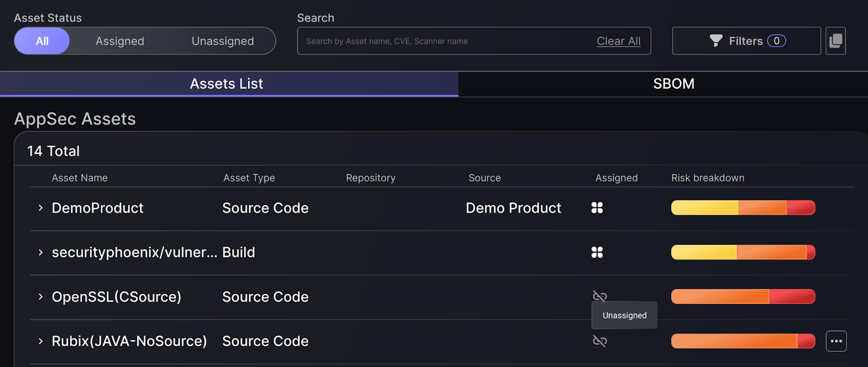Click the copy icon beside Filters
868x367 pixels.
tap(835, 41)
